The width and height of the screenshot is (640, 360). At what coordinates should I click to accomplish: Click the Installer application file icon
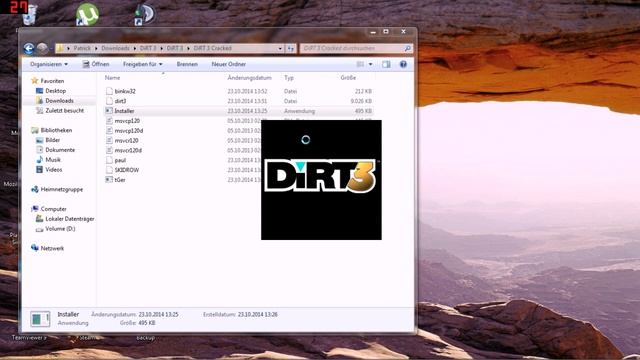109,111
